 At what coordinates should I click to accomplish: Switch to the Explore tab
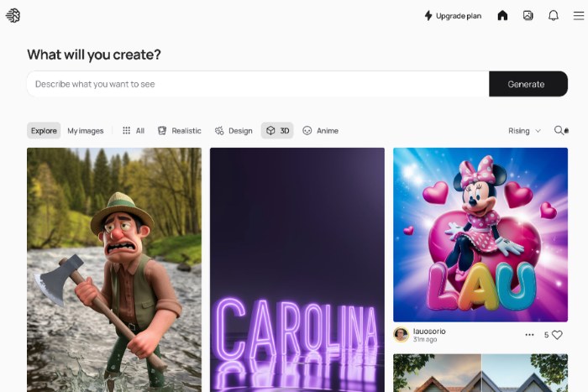[x=44, y=130]
